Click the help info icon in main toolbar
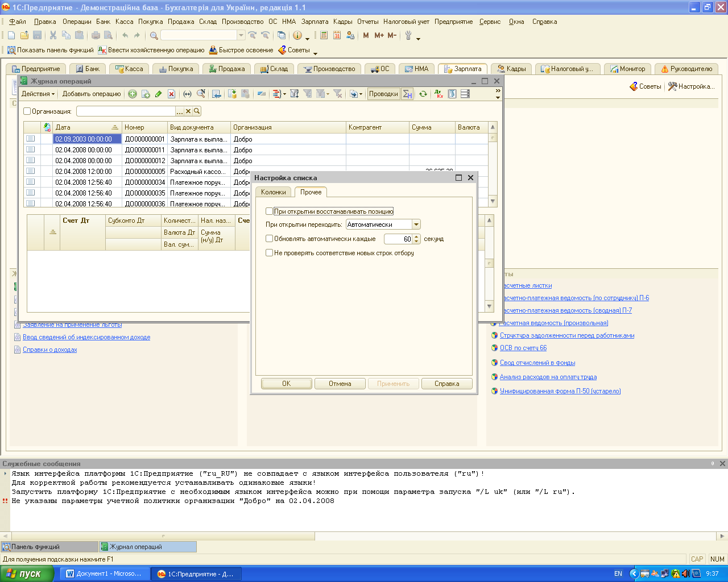The image size is (728, 582). coord(297,35)
